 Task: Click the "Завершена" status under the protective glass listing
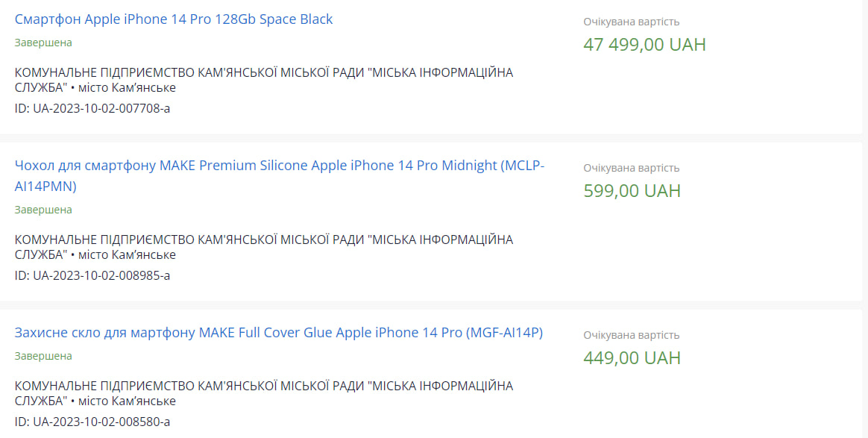point(43,356)
